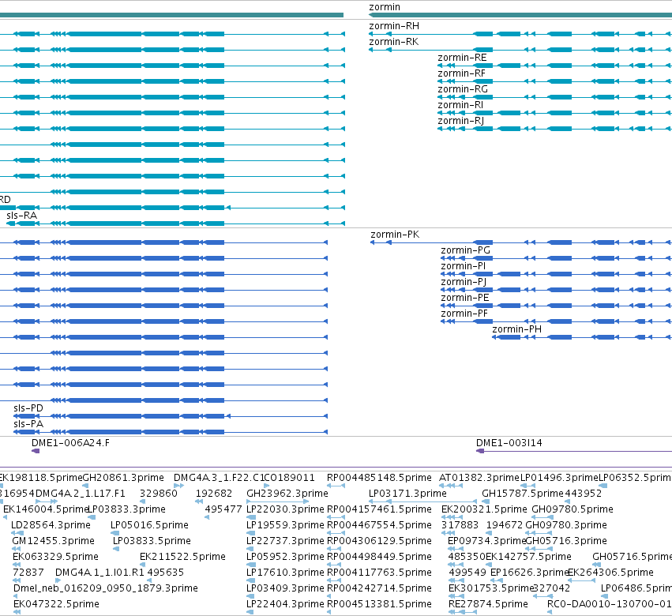Select the zormin-PG protein feature
The image size is (672, 616).
pyautogui.click(x=556, y=258)
